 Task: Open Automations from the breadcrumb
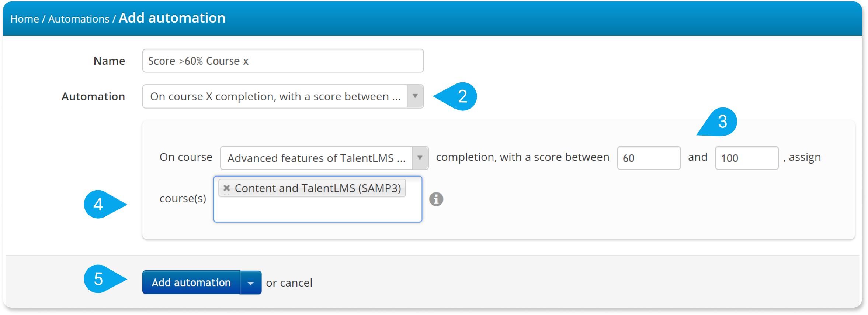click(x=79, y=18)
